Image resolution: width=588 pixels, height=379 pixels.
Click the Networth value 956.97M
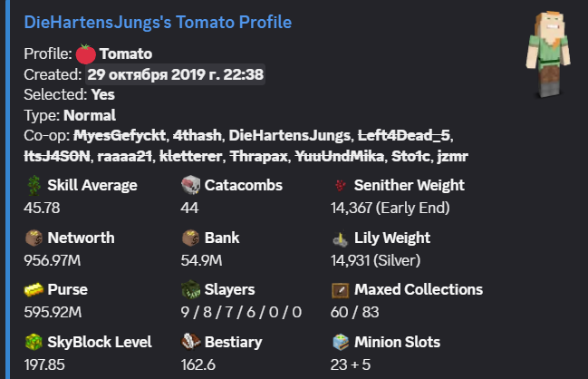[x=53, y=260]
